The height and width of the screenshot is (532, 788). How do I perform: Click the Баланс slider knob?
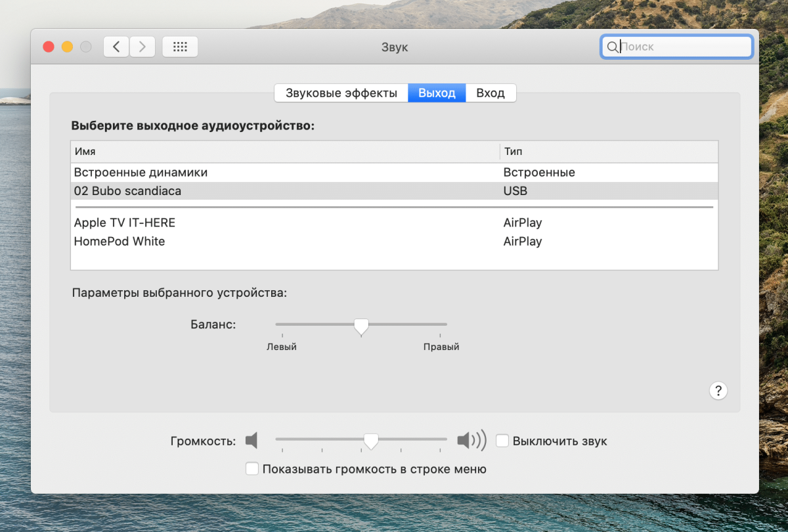pyautogui.click(x=361, y=326)
